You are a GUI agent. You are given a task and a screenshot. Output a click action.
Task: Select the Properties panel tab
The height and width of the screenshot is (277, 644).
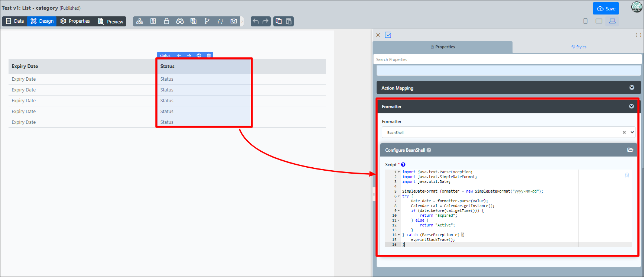443,47
